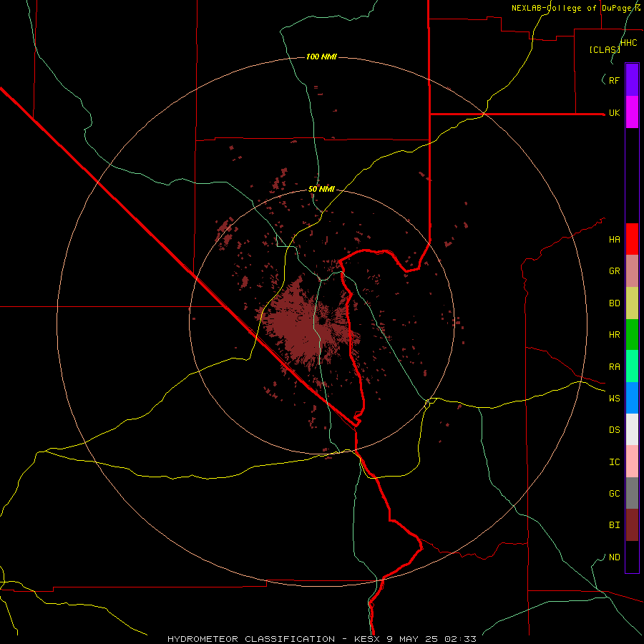
Task: Click the DS legend label
Action: [614, 430]
